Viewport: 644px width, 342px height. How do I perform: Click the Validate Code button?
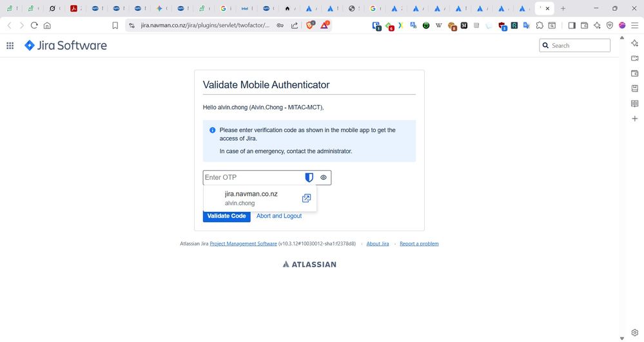[226, 216]
